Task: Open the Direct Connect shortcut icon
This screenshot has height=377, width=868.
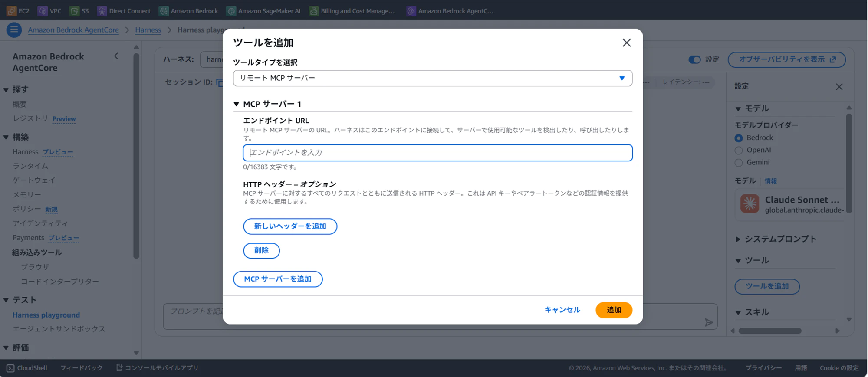Action: [x=102, y=11]
